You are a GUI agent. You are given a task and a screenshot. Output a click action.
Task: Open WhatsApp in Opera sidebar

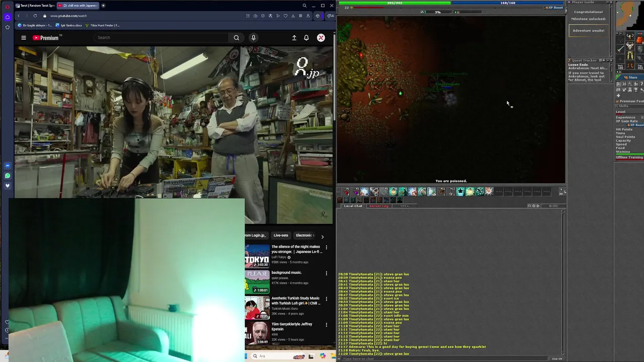[x=7, y=176]
